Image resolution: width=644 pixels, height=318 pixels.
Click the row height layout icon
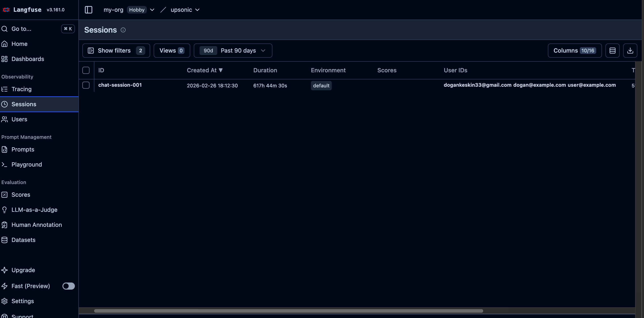(612, 51)
